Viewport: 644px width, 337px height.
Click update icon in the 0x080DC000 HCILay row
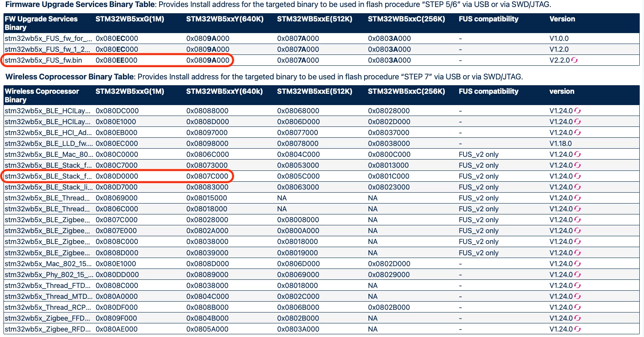[577, 111]
